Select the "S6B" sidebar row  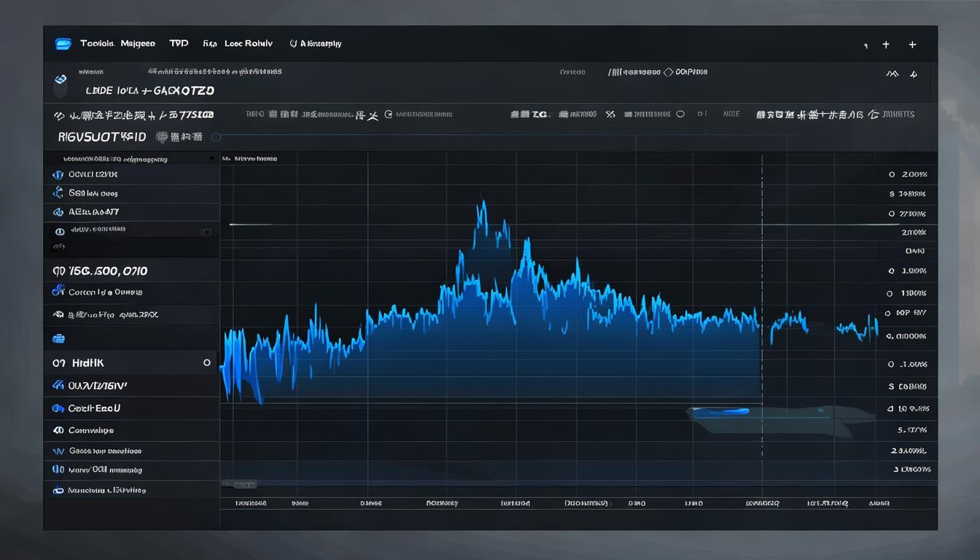click(x=131, y=193)
